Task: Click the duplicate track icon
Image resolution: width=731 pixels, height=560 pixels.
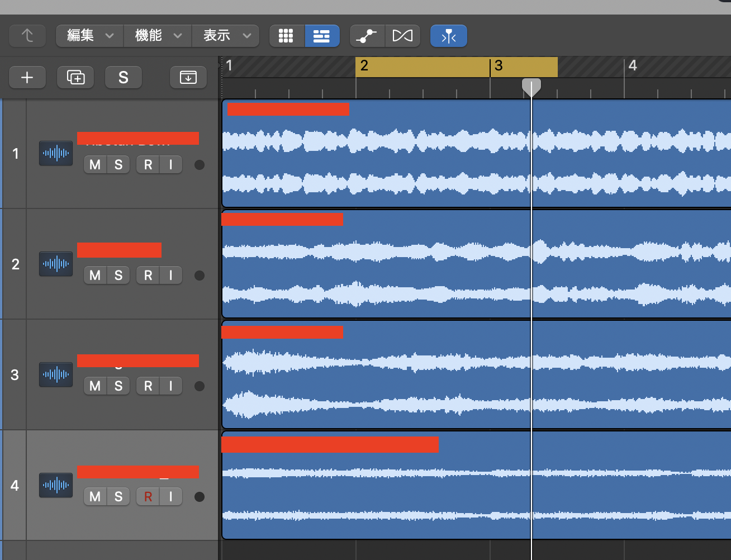Action: click(75, 77)
